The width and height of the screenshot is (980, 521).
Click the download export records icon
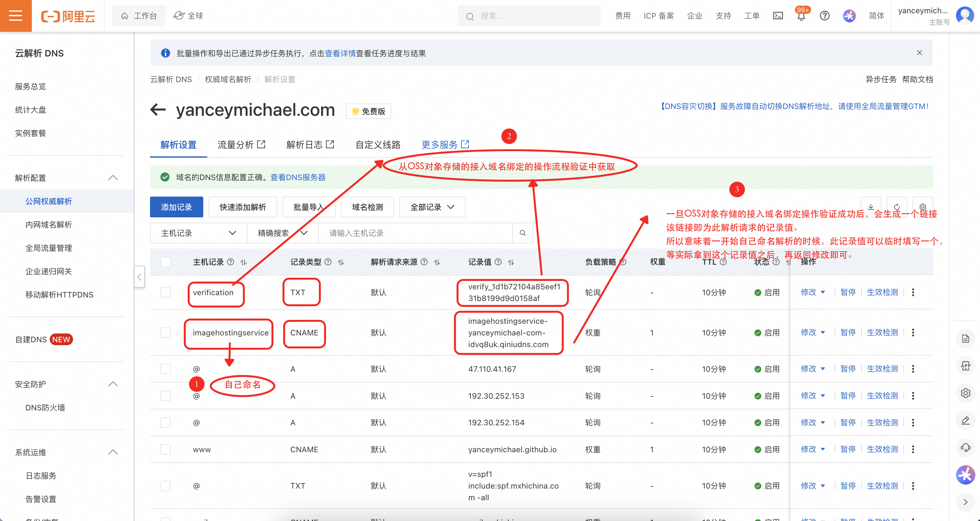coord(871,207)
